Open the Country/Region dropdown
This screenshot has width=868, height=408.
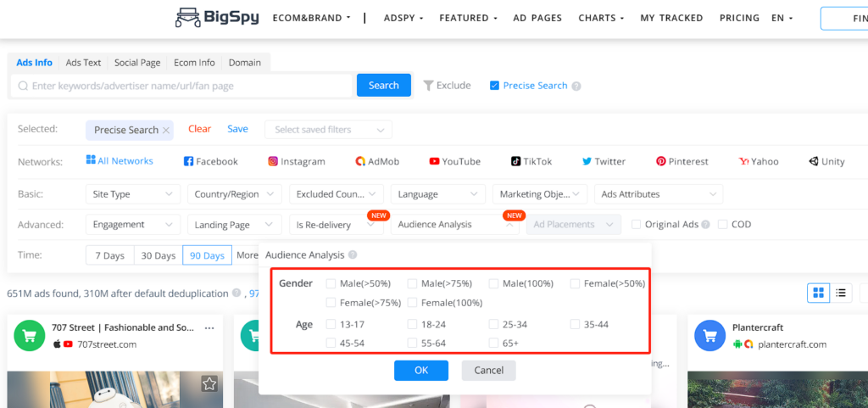tap(235, 194)
